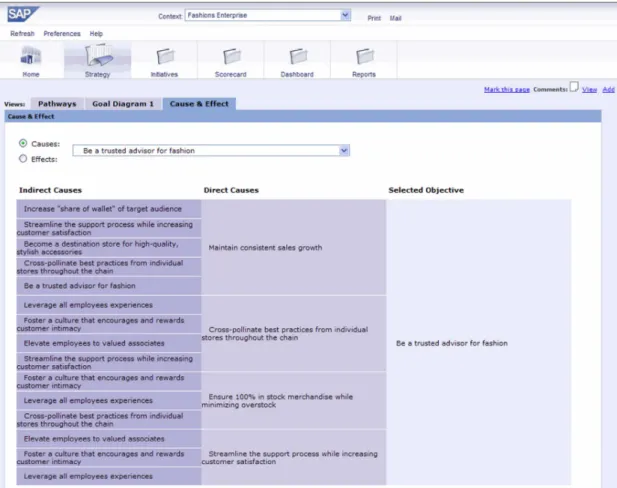Click the Direct Causes column header

pyautogui.click(x=231, y=190)
